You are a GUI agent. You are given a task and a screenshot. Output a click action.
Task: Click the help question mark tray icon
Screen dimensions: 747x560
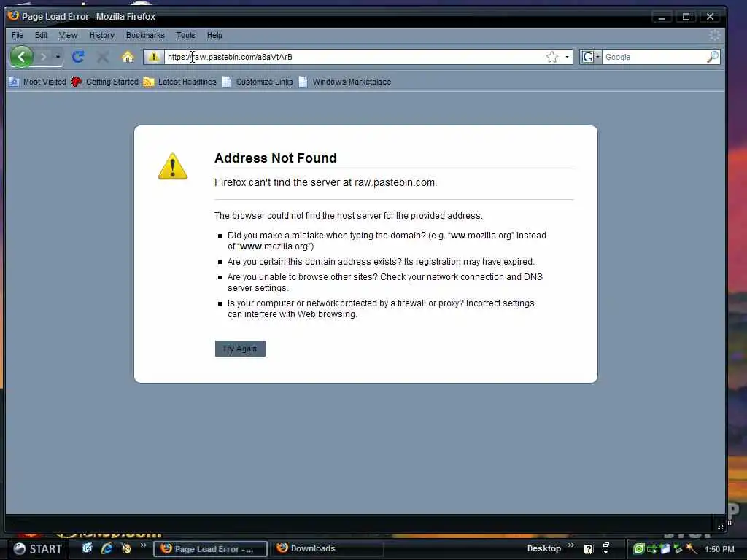coord(589,549)
